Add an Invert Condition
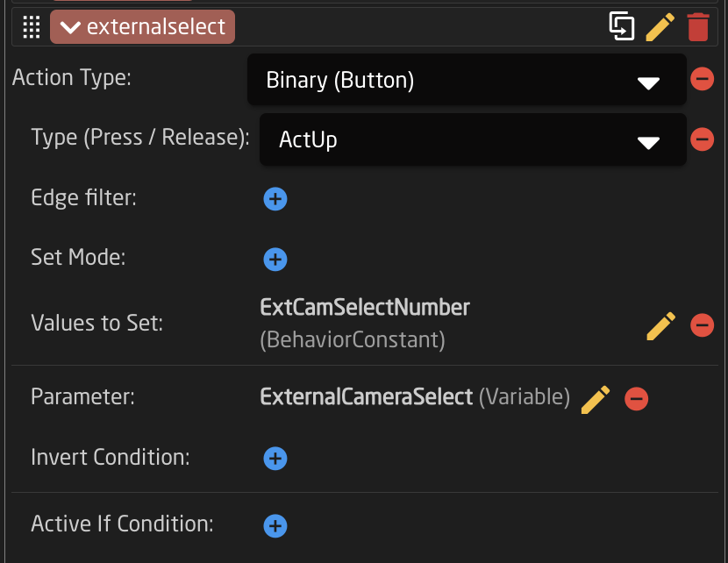 click(x=275, y=459)
